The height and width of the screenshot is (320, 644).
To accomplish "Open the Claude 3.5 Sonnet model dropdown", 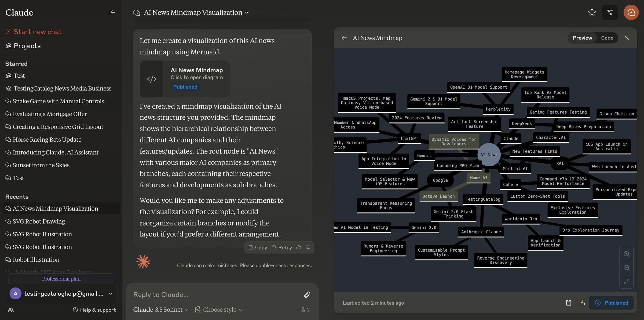I will pos(160,309).
